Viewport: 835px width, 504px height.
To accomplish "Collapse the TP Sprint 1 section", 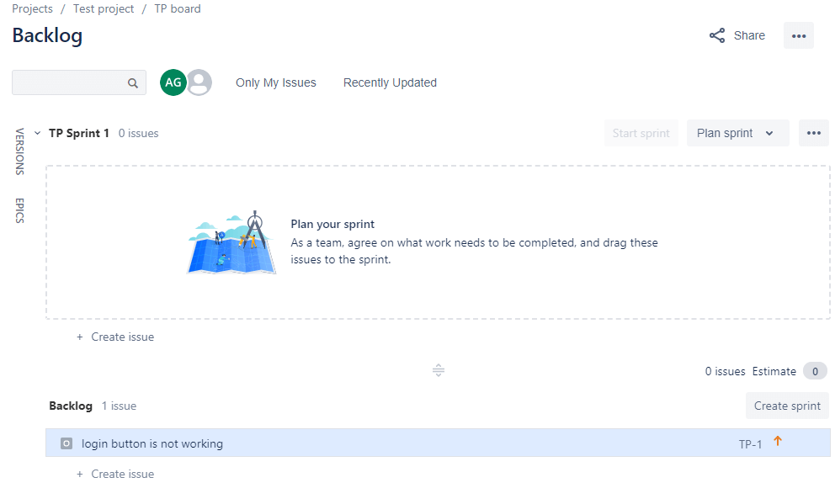I will [37, 133].
